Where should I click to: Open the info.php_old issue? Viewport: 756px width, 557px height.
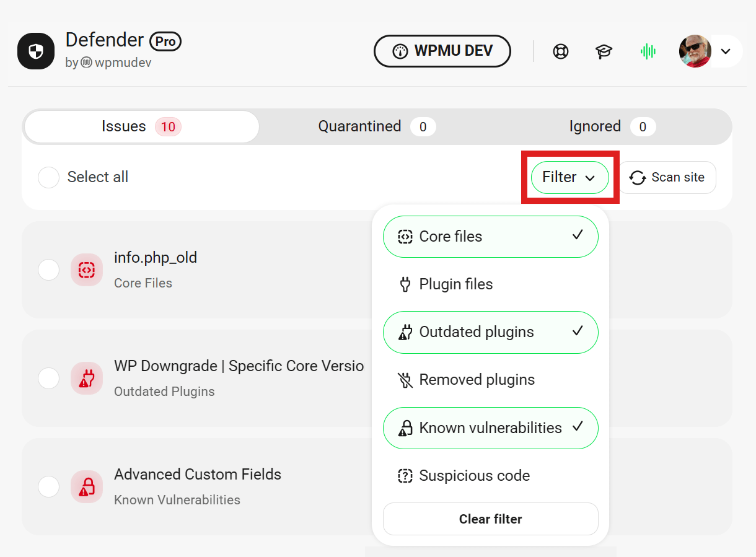pos(156,258)
